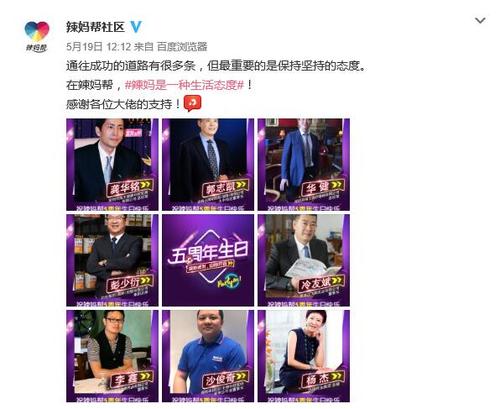
Task: Open the 彭少衍 photo thumbnail
Action: 112,260
